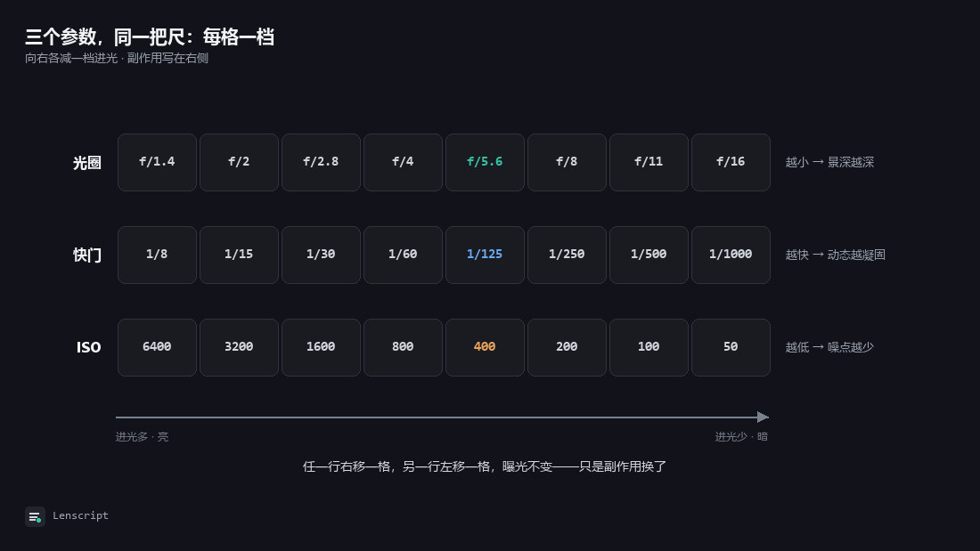Pick the ISO 50 cell
The image size is (980, 551).
[x=731, y=347]
